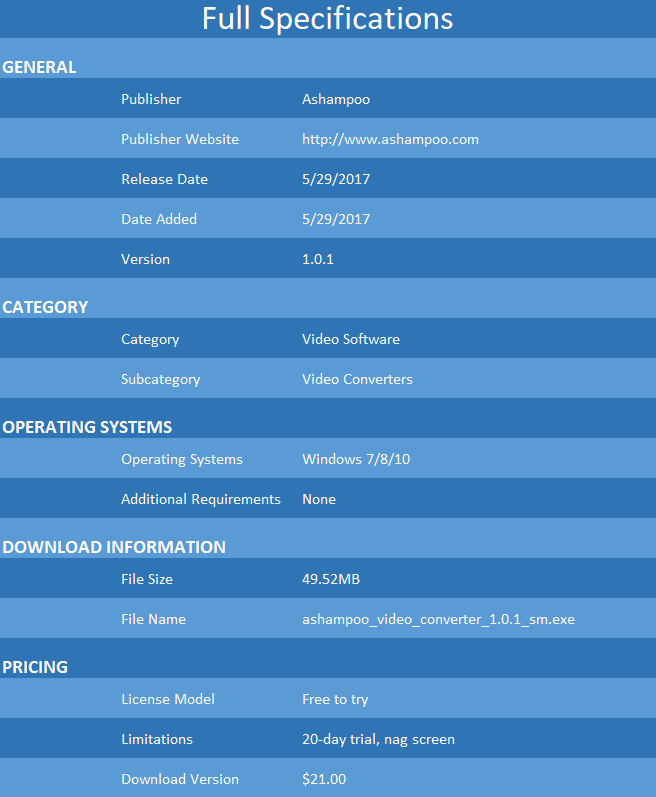Click the 'Date Added' label
The height and width of the screenshot is (797, 656).
(x=159, y=219)
